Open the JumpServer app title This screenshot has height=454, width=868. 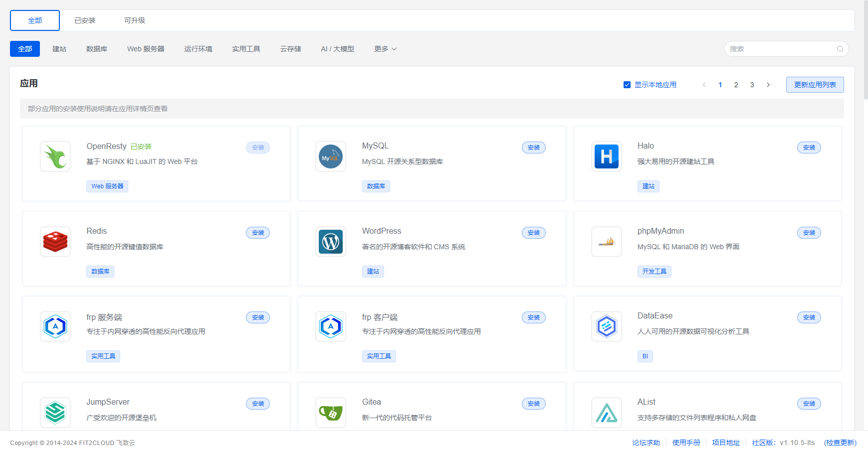pos(108,402)
